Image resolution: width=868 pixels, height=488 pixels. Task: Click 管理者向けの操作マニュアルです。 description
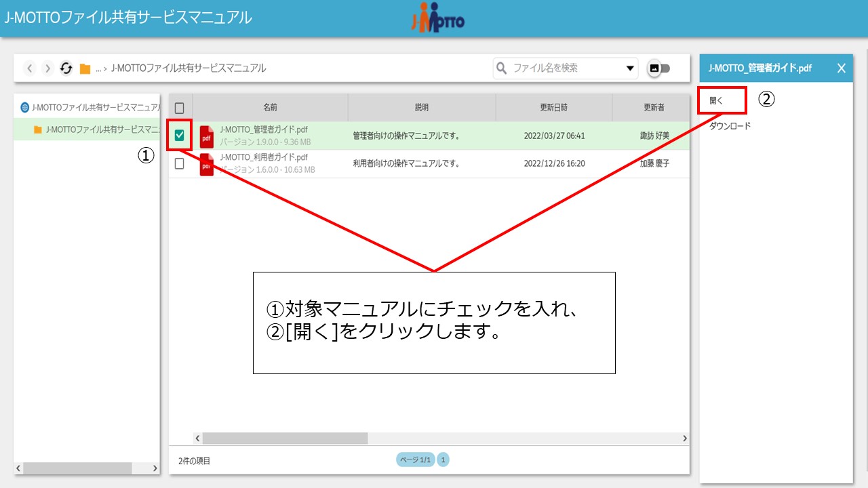pos(406,136)
